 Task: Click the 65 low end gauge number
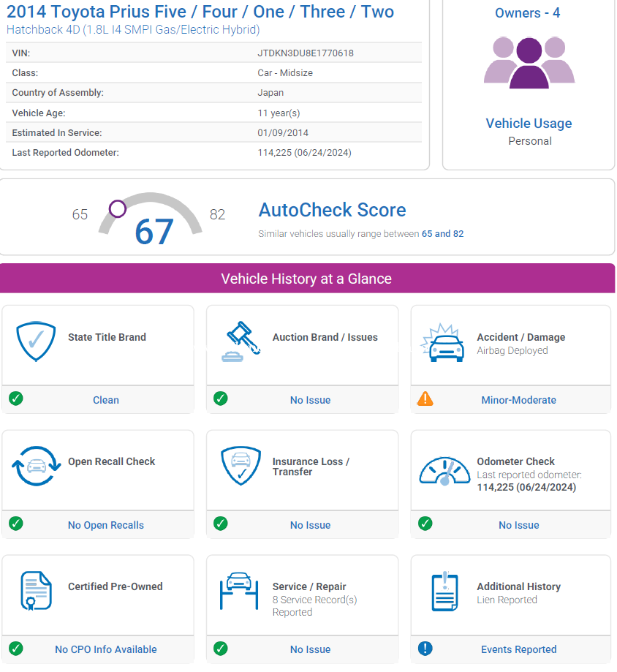(80, 214)
